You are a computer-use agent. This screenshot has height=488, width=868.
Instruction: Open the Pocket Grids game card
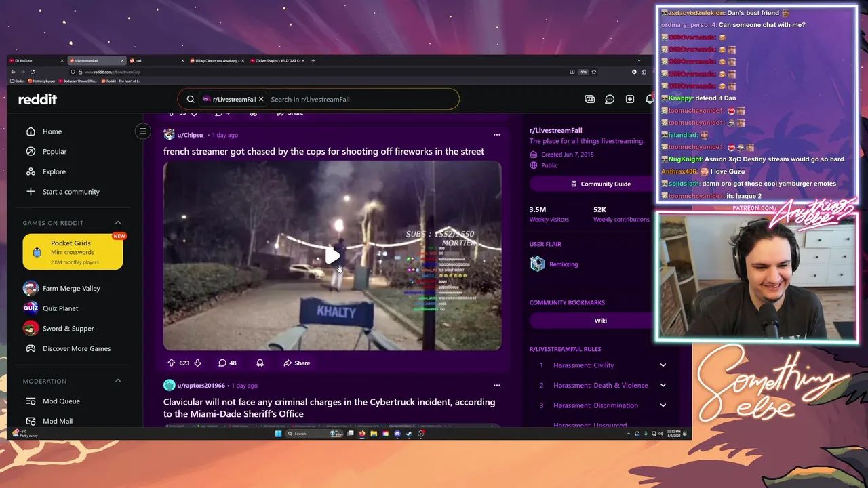[x=73, y=251]
